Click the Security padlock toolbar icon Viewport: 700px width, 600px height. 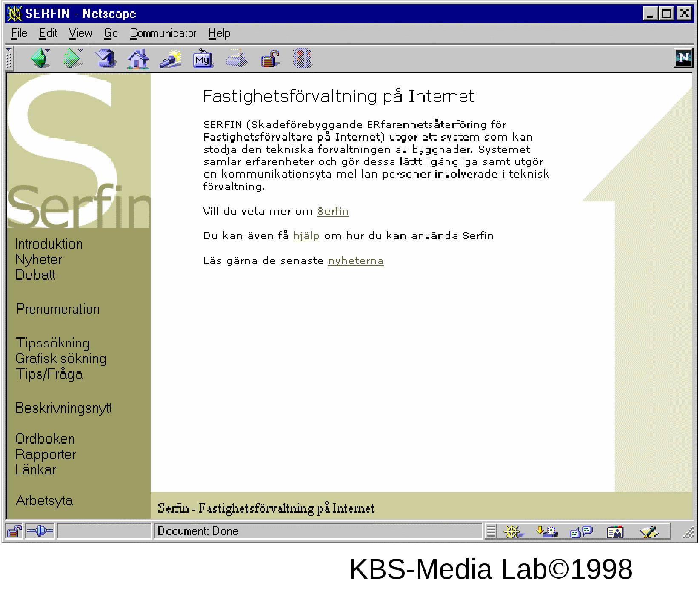coord(270,58)
